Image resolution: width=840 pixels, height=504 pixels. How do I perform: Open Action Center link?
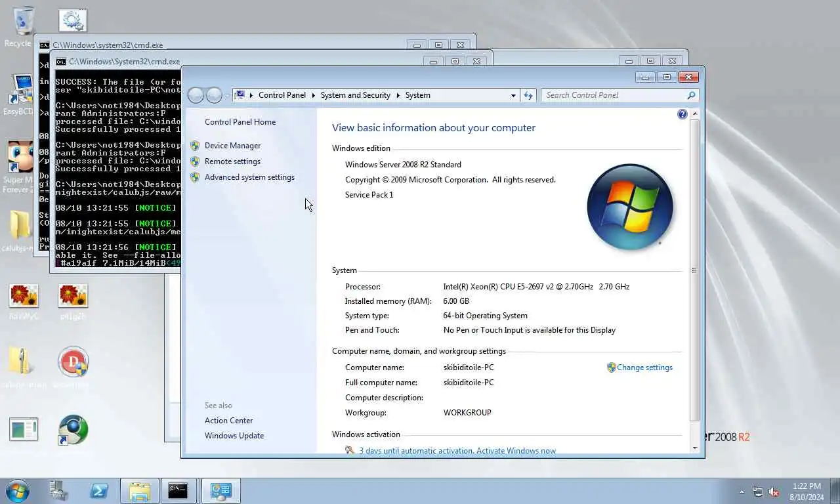pyautogui.click(x=228, y=421)
